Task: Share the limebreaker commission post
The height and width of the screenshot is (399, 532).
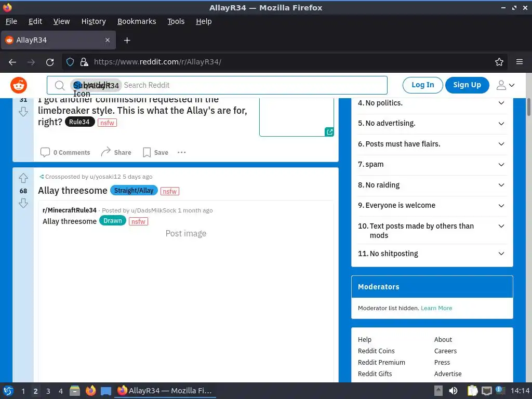Action: pyautogui.click(x=116, y=152)
